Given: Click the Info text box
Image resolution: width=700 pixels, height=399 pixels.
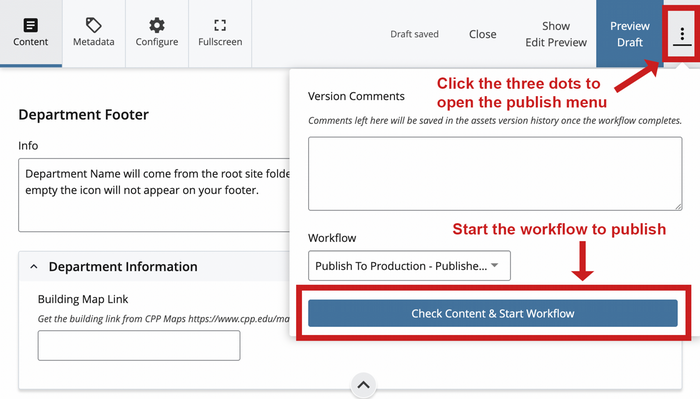Looking at the screenshot, I should (x=154, y=195).
